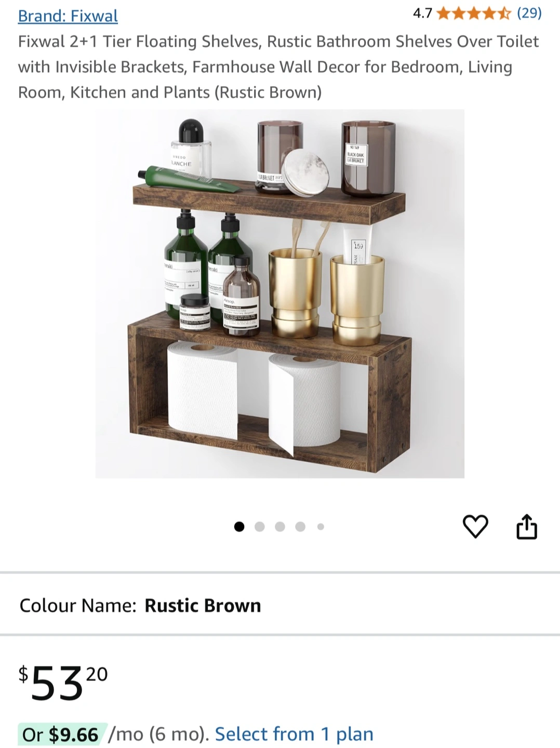This screenshot has width=560, height=748.
Task: Tap the $9.66 monthly payment badge
Action: point(62,734)
